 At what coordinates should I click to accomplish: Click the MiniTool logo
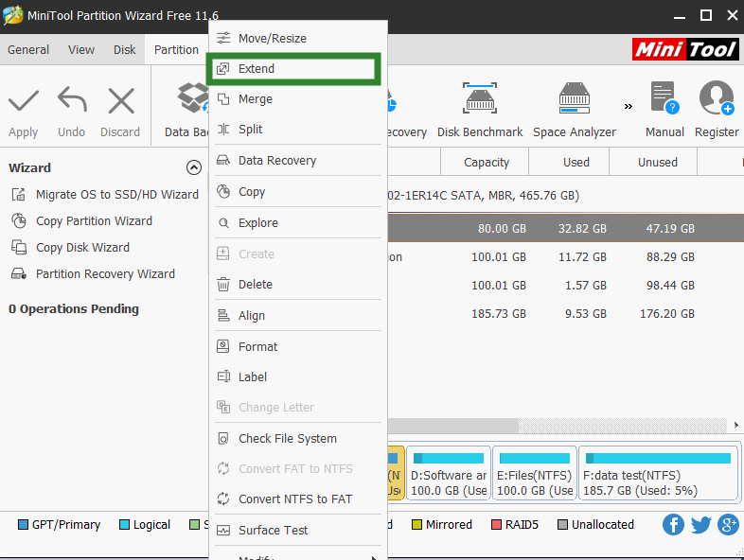(x=685, y=49)
